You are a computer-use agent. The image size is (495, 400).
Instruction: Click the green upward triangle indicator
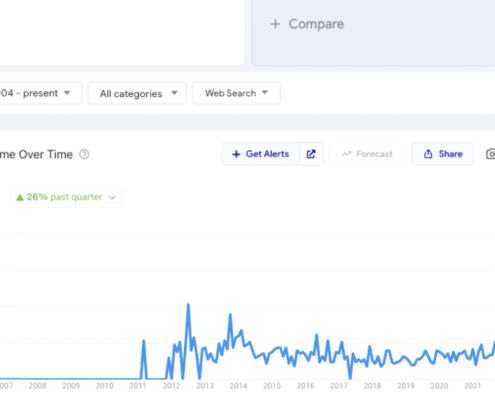point(20,197)
